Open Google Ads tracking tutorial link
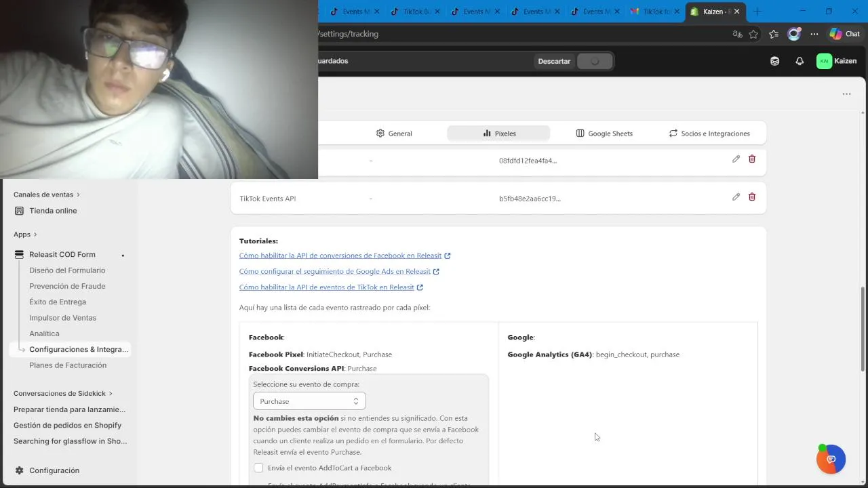 [335, 272]
